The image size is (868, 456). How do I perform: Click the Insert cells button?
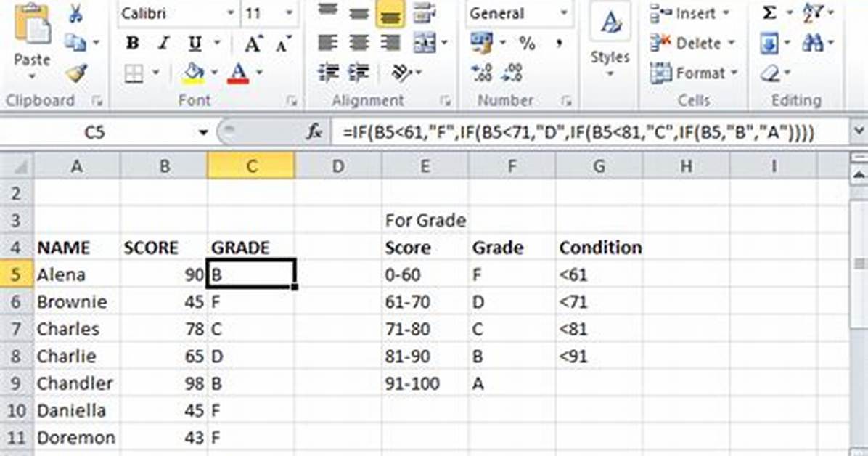[689, 13]
